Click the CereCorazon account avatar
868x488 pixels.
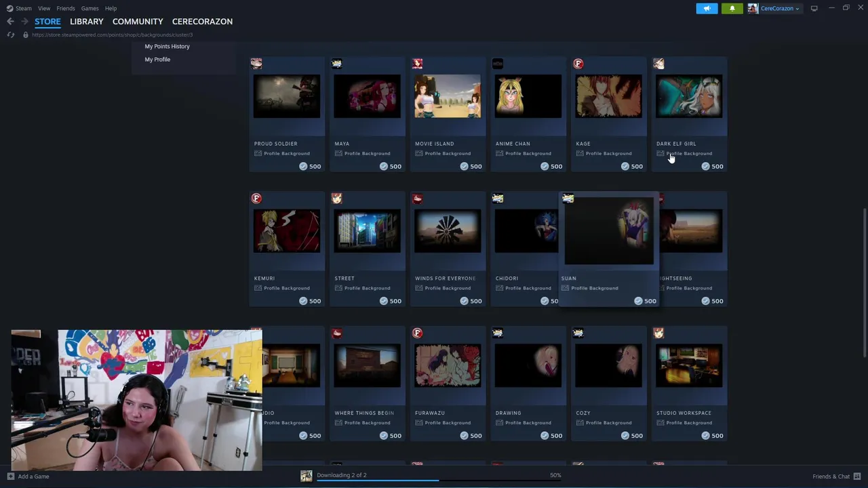click(753, 8)
